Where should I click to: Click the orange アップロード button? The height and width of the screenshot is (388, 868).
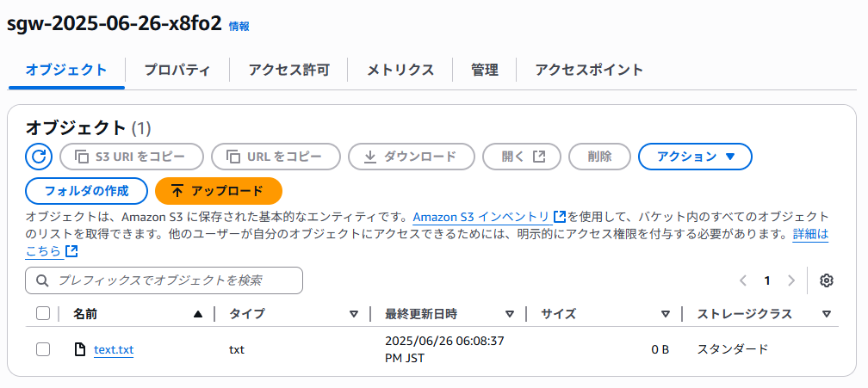(x=220, y=191)
